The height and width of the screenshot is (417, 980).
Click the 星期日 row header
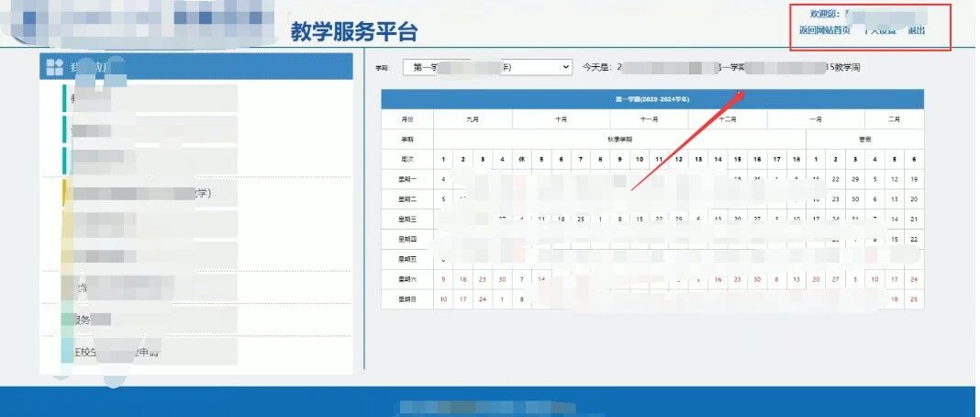click(x=407, y=299)
